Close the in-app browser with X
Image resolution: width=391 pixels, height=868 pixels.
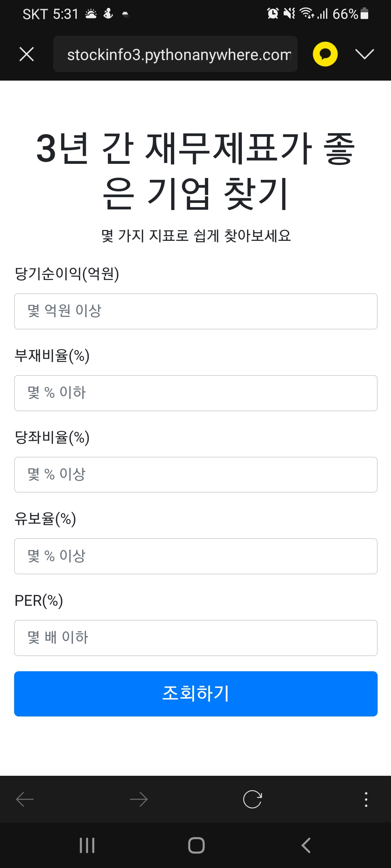[x=26, y=54]
